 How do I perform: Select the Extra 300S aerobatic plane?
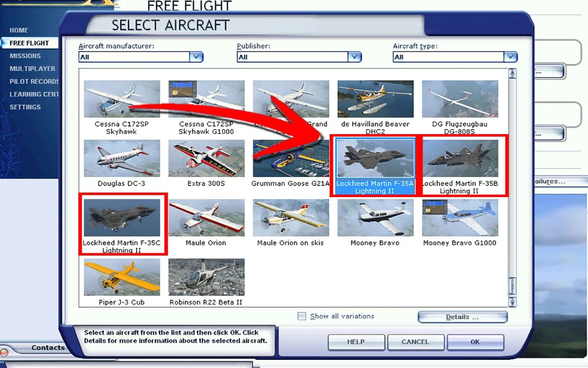(x=206, y=158)
